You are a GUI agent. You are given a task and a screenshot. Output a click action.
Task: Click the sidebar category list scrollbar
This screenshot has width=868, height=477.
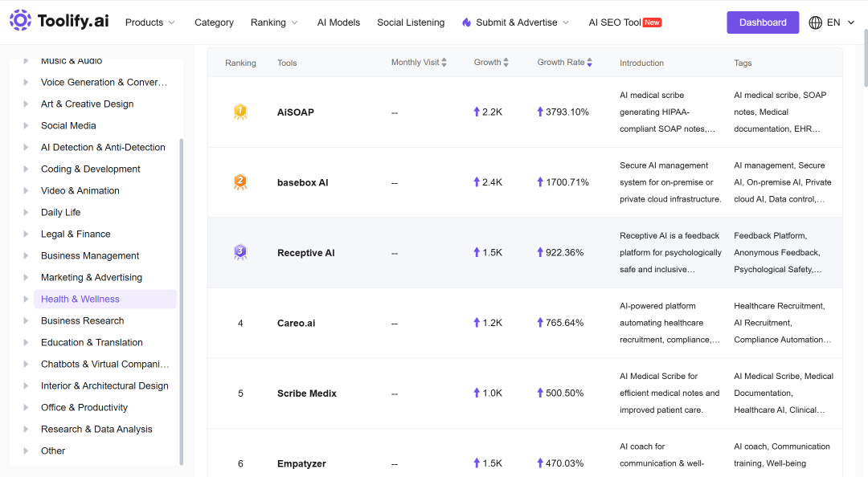point(181,302)
